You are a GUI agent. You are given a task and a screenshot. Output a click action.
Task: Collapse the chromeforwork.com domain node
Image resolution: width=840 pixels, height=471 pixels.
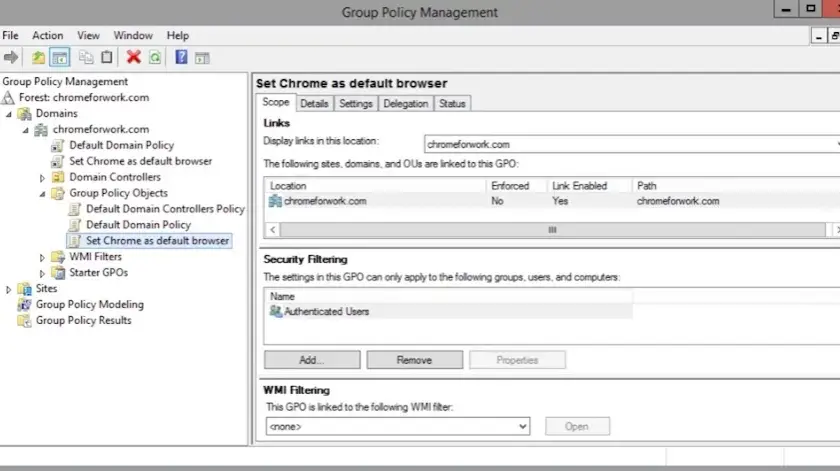pyautogui.click(x=25, y=130)
